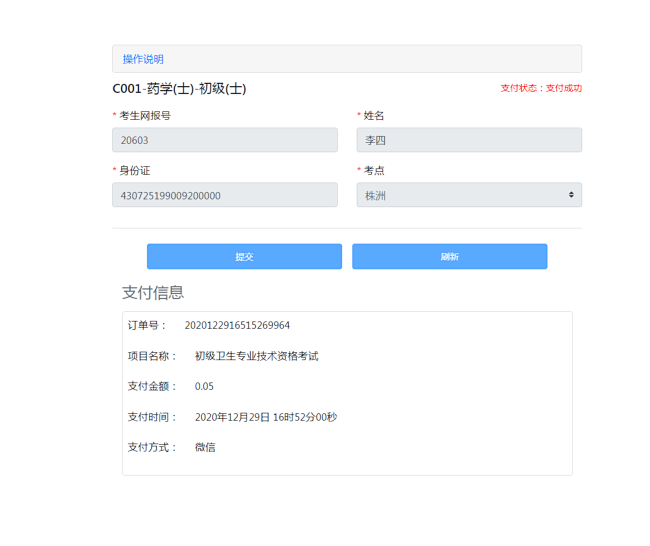This screenshot has width=650, height=546.
Task: Click the red 支付状态 payment success text
Action: tap(541, 88)
